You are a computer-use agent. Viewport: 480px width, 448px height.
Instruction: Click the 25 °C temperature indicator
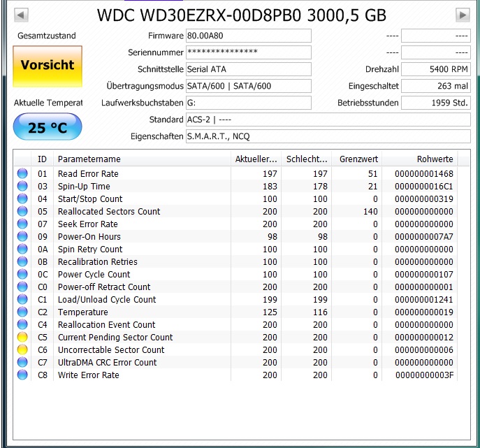pos(48,127)
